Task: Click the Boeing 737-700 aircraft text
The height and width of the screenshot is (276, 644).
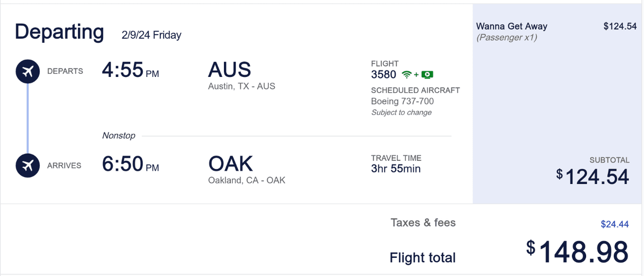Action: (x=402, y=101)
